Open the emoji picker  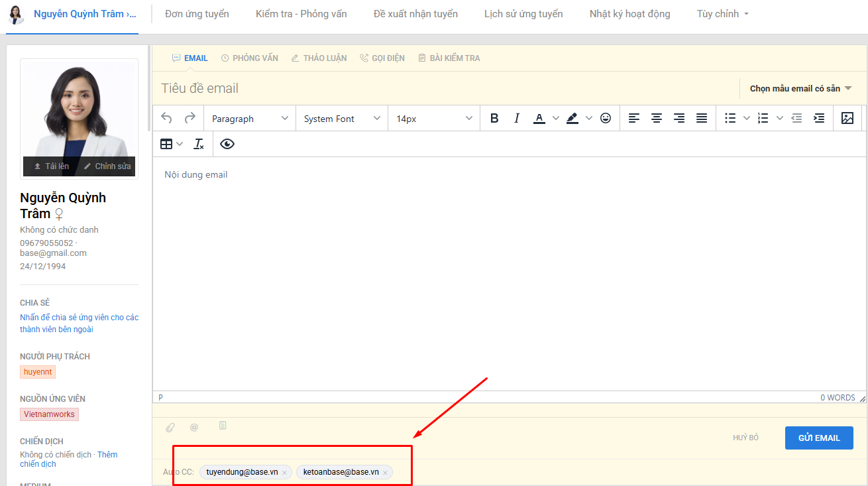point(606,118)
